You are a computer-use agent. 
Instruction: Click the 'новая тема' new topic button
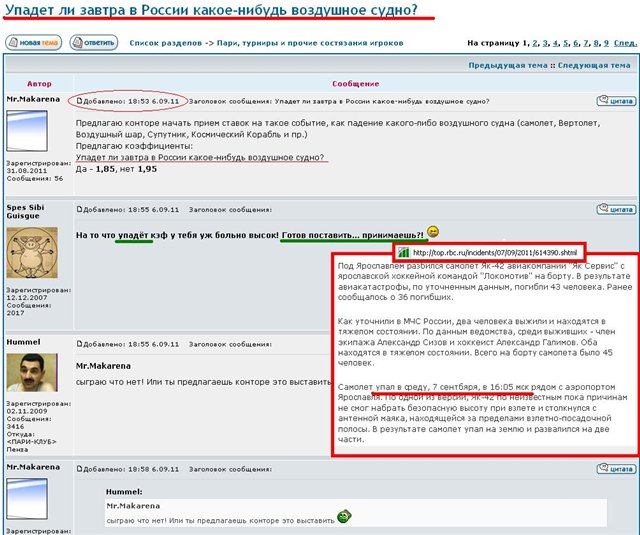(x=33, y=42)
